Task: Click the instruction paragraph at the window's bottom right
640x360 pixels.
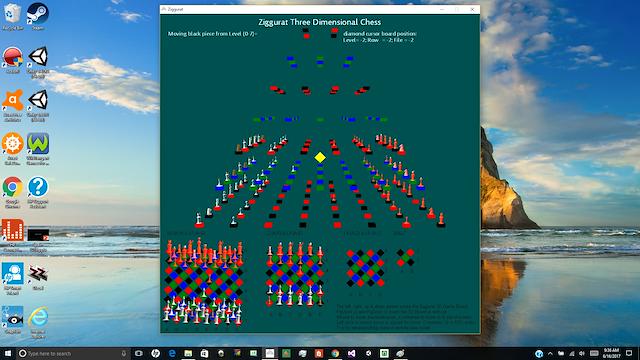Action: click(x=405, y=317)
